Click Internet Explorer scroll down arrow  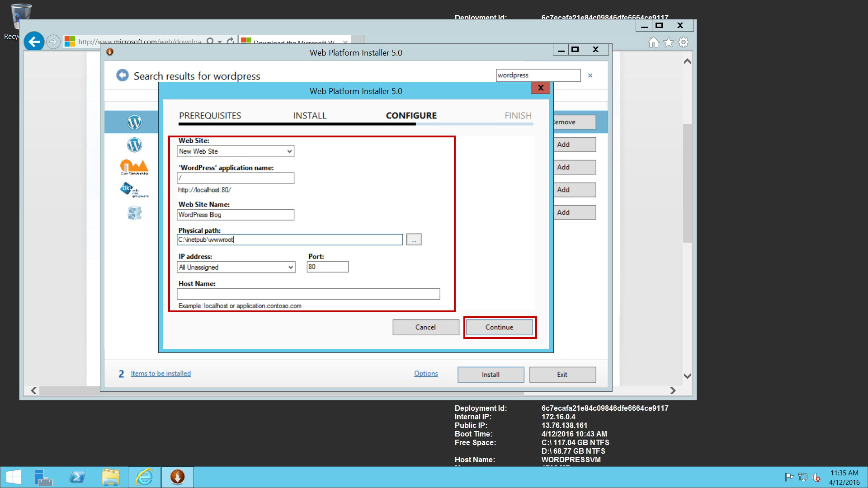tap(687, 376)
